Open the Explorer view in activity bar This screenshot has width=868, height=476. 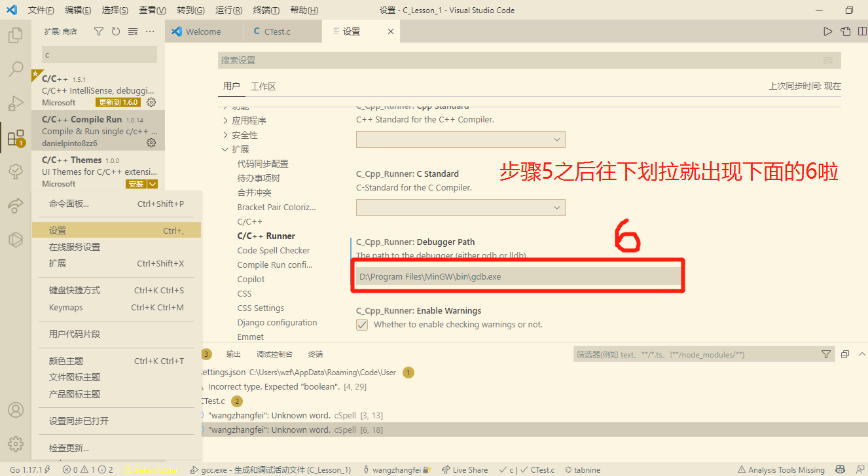coord(16,35)
